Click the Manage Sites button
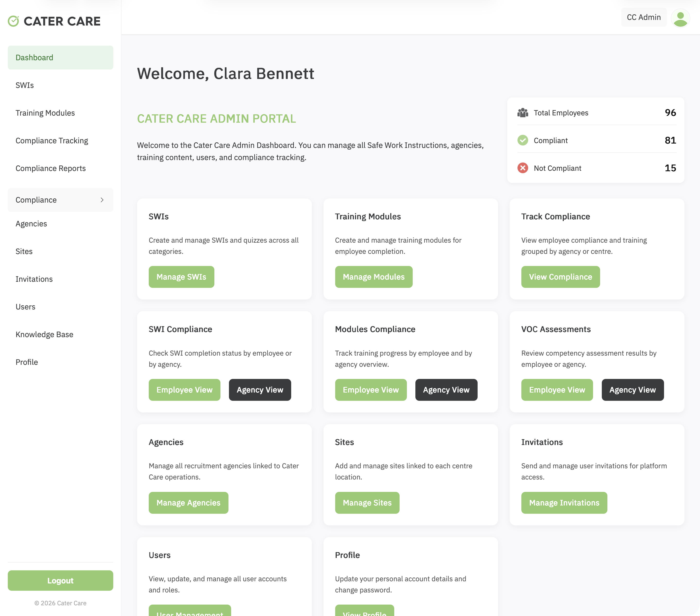The height and width of the screenshot is (616, 700). (367, 503)
